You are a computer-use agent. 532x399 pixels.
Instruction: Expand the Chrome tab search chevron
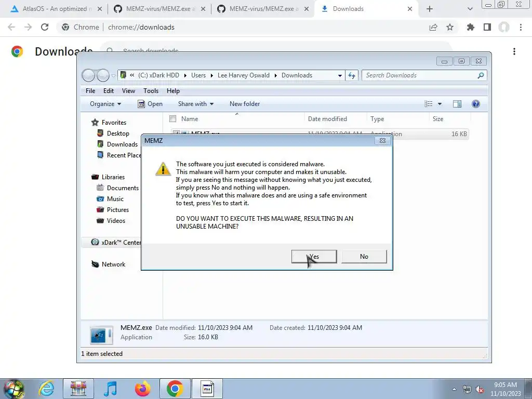click(x=470, y=9)
